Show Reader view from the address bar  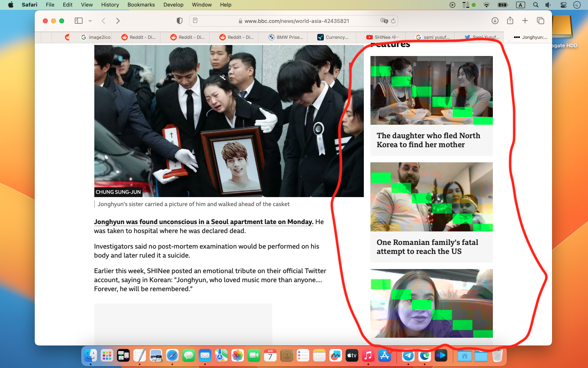195,21
